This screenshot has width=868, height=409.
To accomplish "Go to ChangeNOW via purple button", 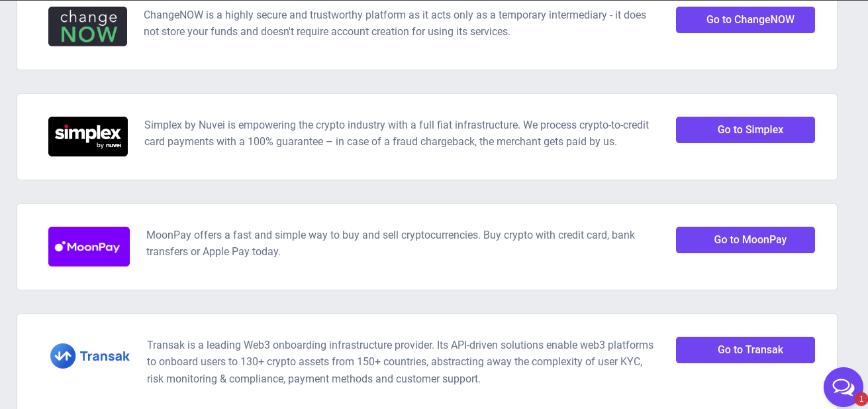I will tap(746, 20).
